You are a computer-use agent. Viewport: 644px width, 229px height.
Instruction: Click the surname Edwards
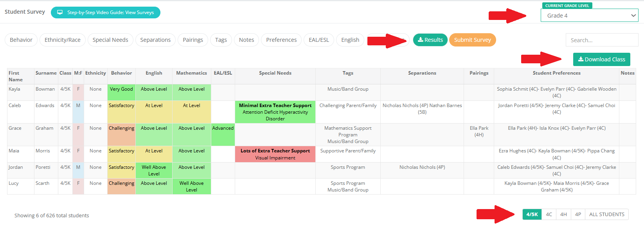pos(45,106)
